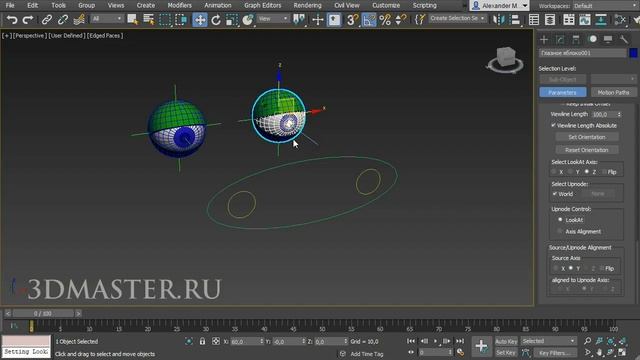The image size is (640, 360).
Task: Click the Set Orientation button
Action: pyautogui.click(x=587, y=137)
